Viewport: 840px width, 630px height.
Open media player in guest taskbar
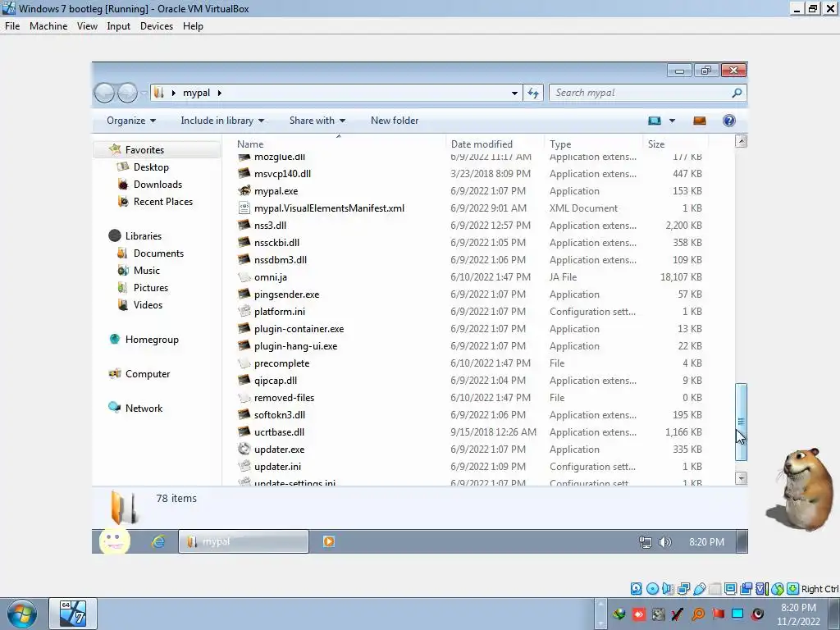[329, 541]
